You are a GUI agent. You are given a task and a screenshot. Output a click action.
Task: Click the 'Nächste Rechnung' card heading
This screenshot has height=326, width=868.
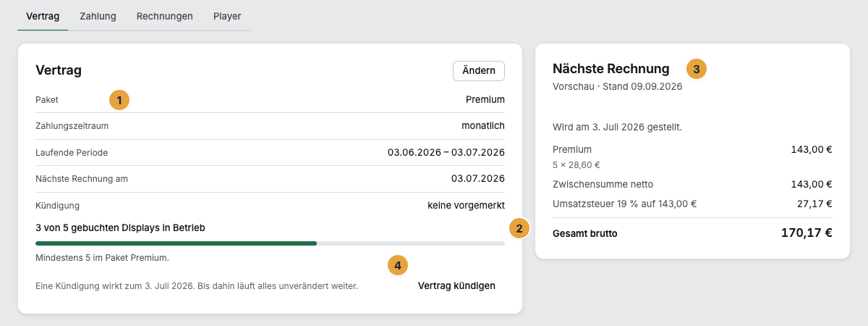point(611,69)
